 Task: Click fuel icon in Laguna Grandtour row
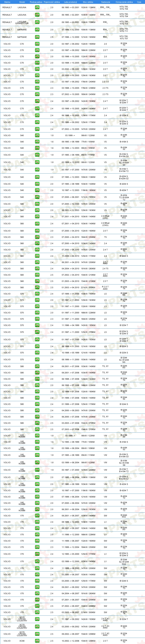coord(37,22)
